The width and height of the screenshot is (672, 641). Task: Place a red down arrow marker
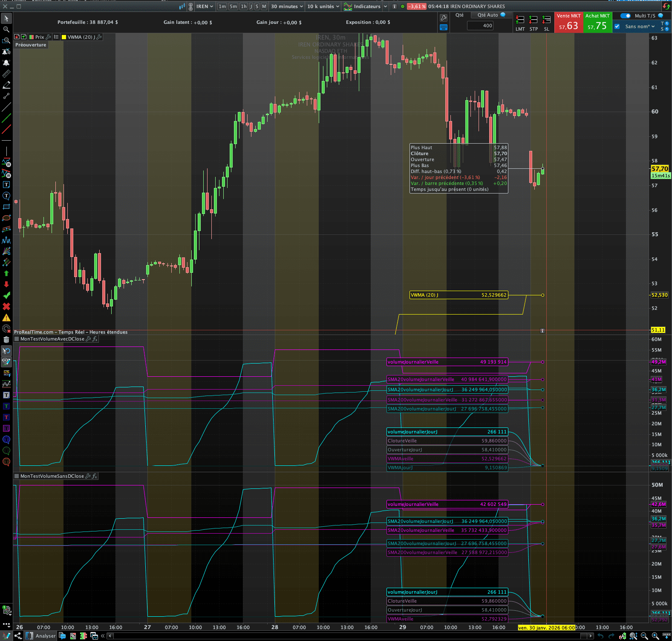6,284
